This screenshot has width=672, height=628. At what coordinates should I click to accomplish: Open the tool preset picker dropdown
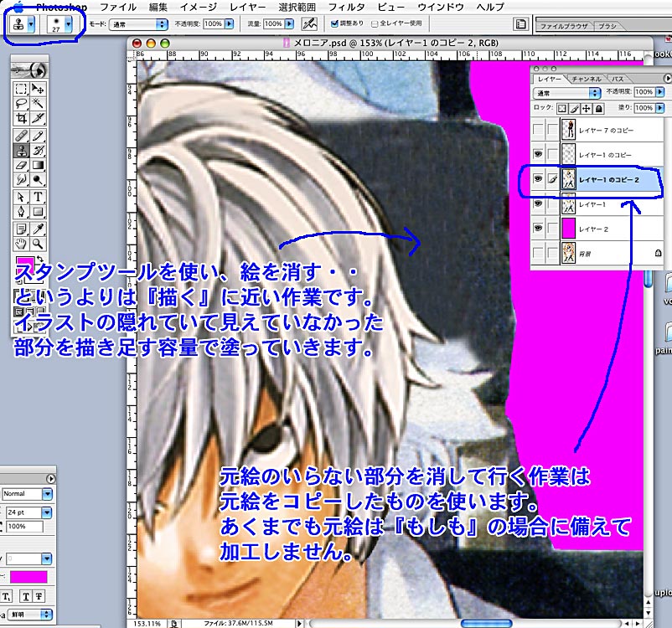[31, 24]
